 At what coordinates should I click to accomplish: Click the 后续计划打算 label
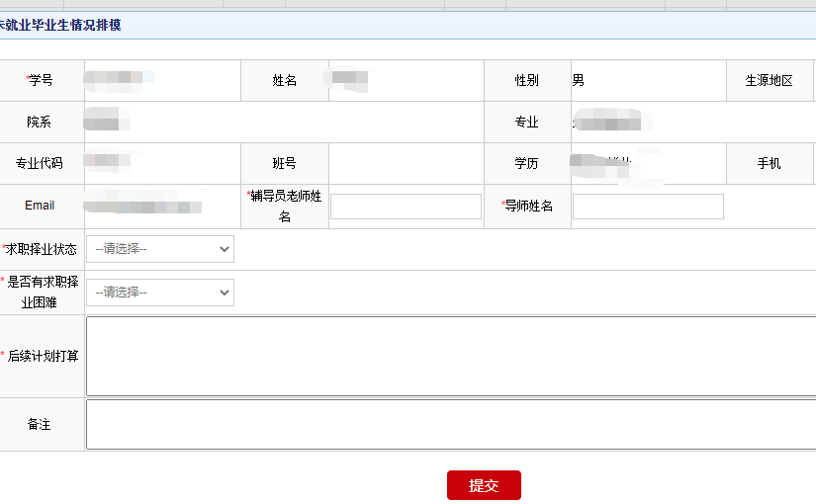[41, 356]
